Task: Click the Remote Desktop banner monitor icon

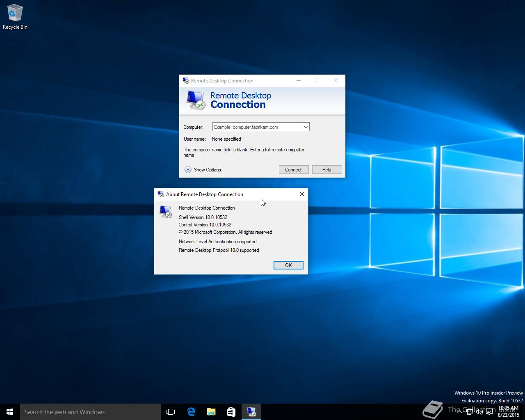Action: click(195, 100)
